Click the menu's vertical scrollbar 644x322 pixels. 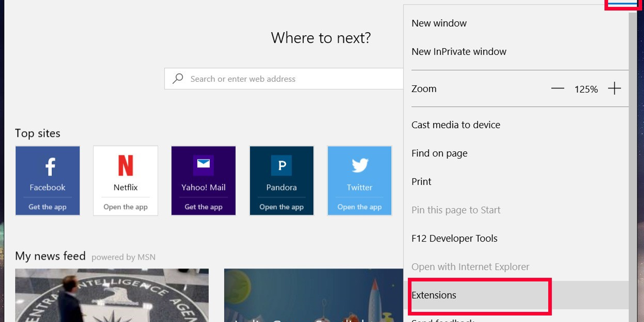click(x=633, y=167)
